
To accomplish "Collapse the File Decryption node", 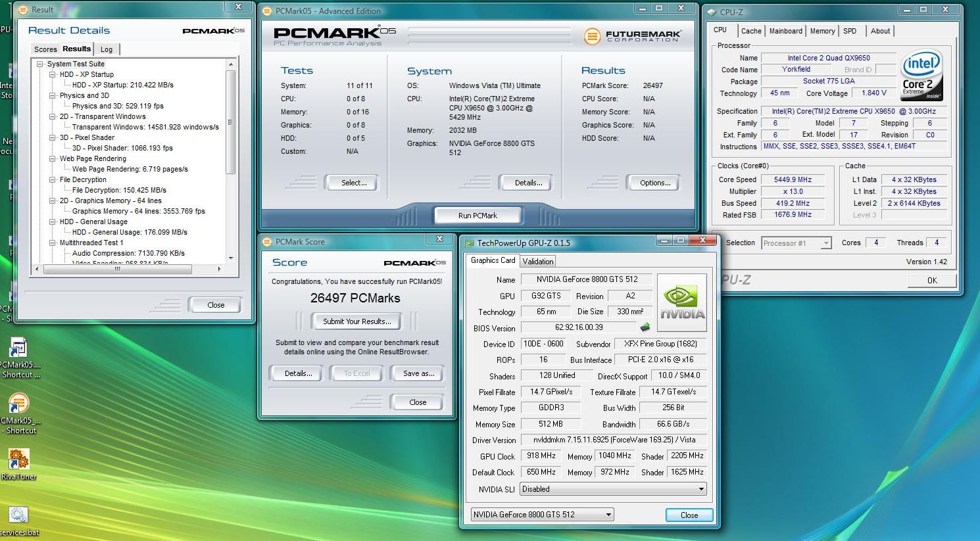I will tap(53, 179).
